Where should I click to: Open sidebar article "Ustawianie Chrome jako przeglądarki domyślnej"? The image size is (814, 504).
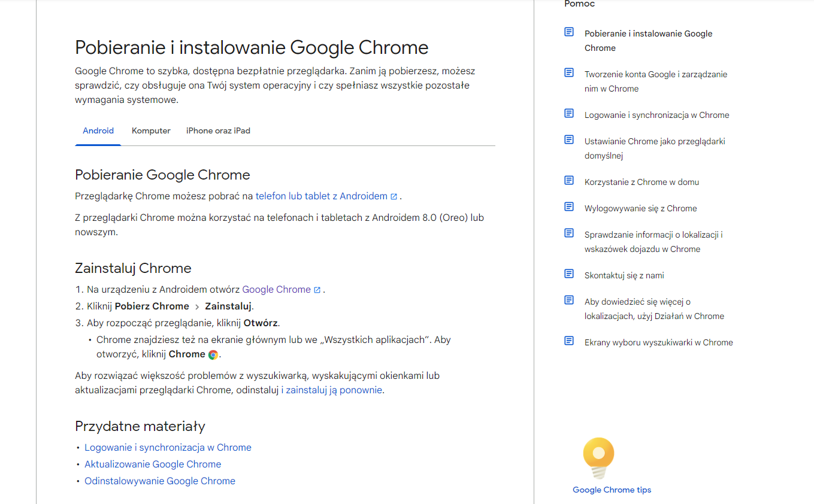click(x=655, y=148)
